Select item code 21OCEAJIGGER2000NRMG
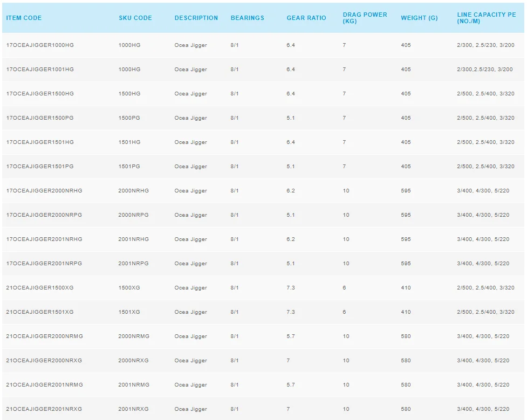 point(44,336)
